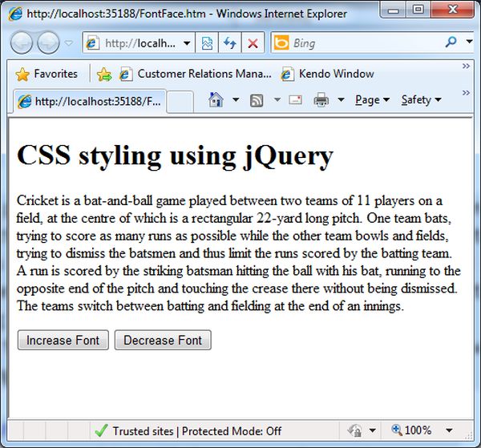Open the zoom level dropdown arrow

pos(449,430)
